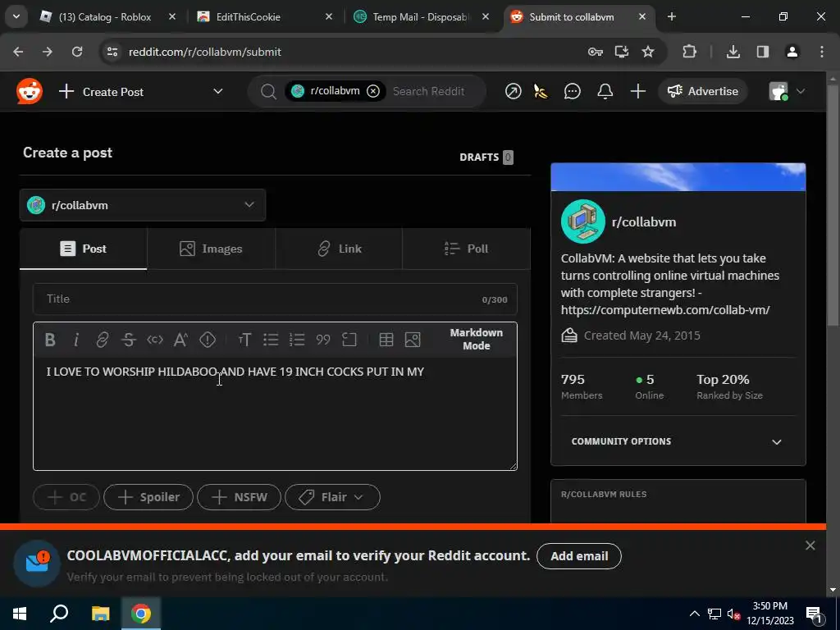Viewport: 840px width, 630px height.
Task: Open Windows search from taskbar
Action: (x=59, y=614)
